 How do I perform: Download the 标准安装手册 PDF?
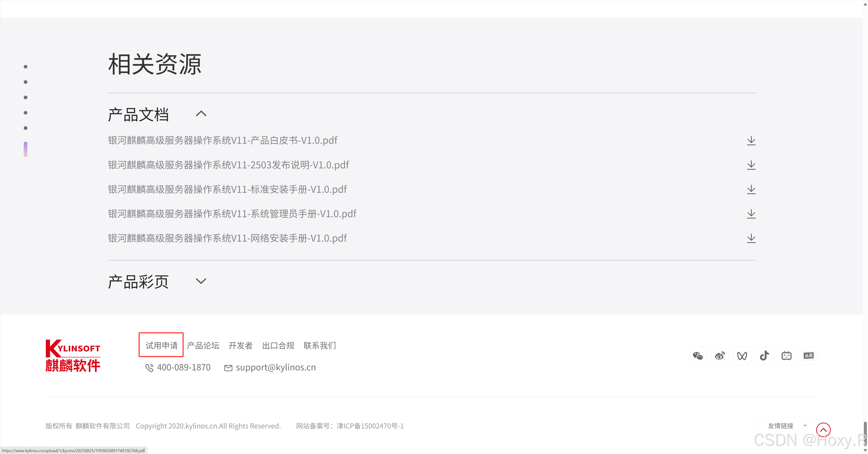pyautogui.click(x=751, y=189)
